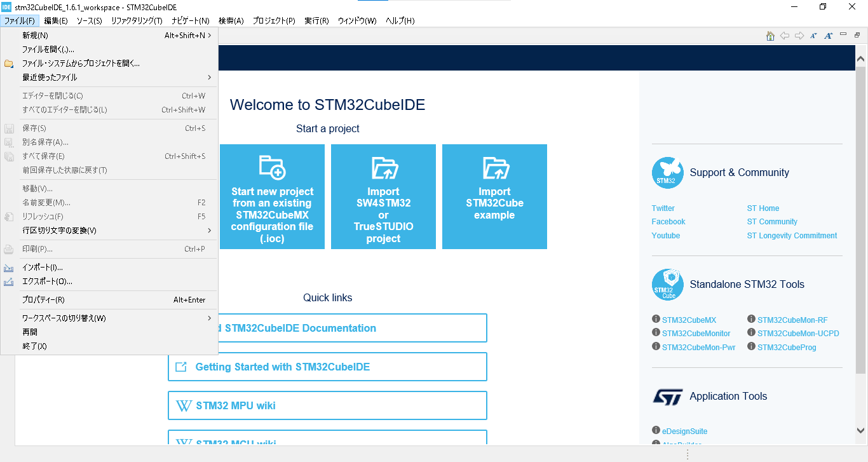Click the scrollbar down arrow

coord(861,430)
